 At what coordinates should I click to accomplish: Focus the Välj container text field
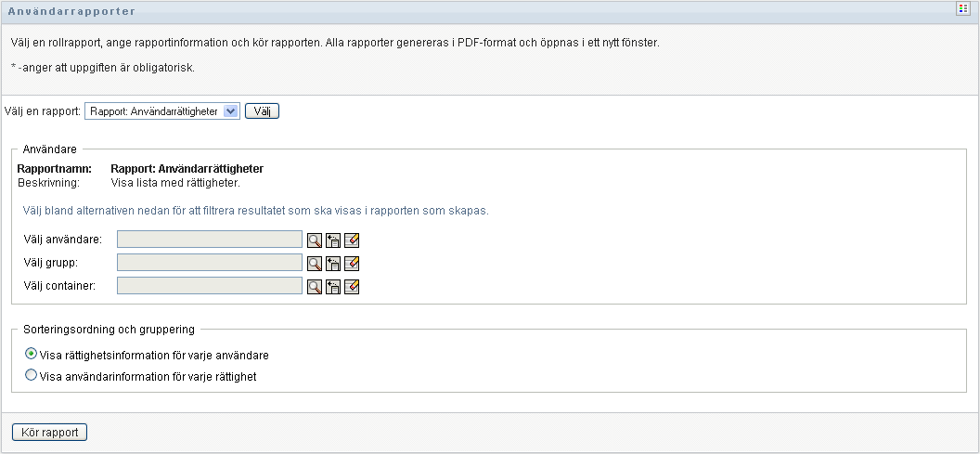210,286
